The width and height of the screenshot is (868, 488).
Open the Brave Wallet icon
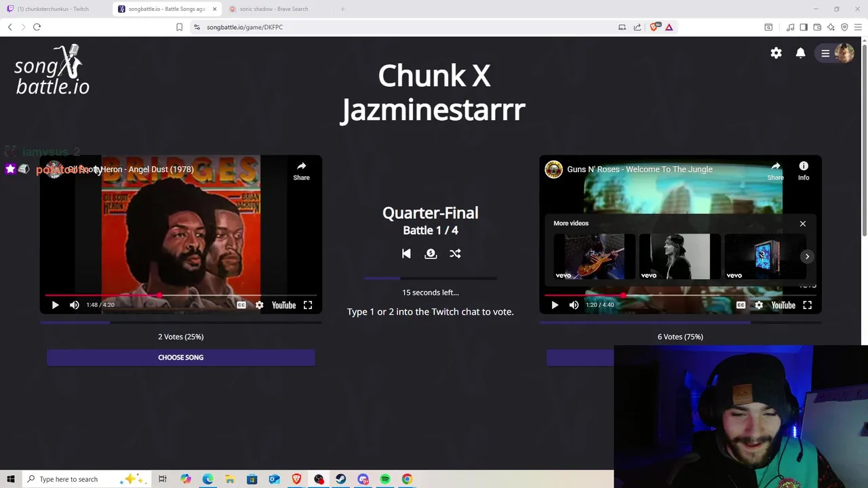817,27
